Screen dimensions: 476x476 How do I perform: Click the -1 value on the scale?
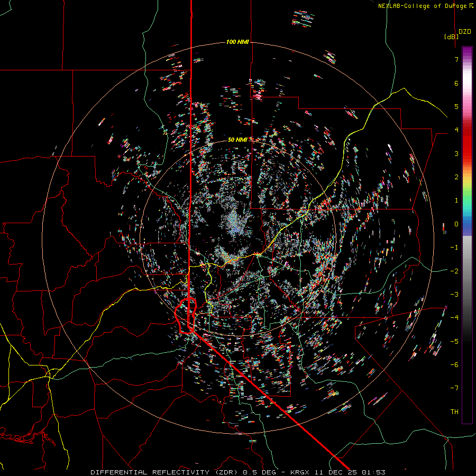tap(454, 248)
